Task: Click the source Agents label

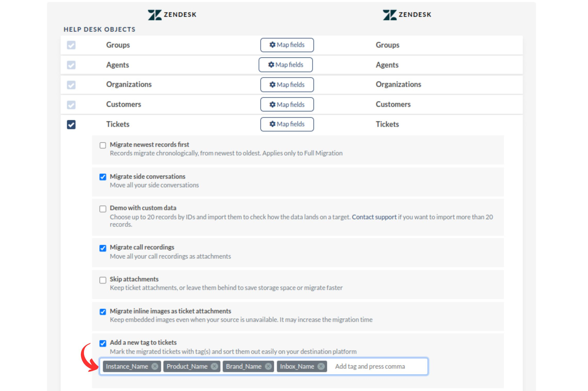Action: click(x=118, y=65)
